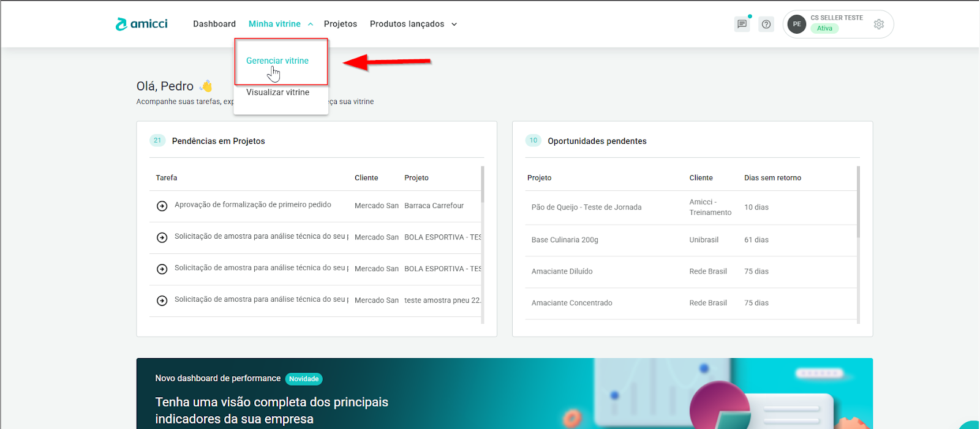Select Visualizar vitrine from the menu
This screenshot has width=980, height=429.
tap(277, 92)
